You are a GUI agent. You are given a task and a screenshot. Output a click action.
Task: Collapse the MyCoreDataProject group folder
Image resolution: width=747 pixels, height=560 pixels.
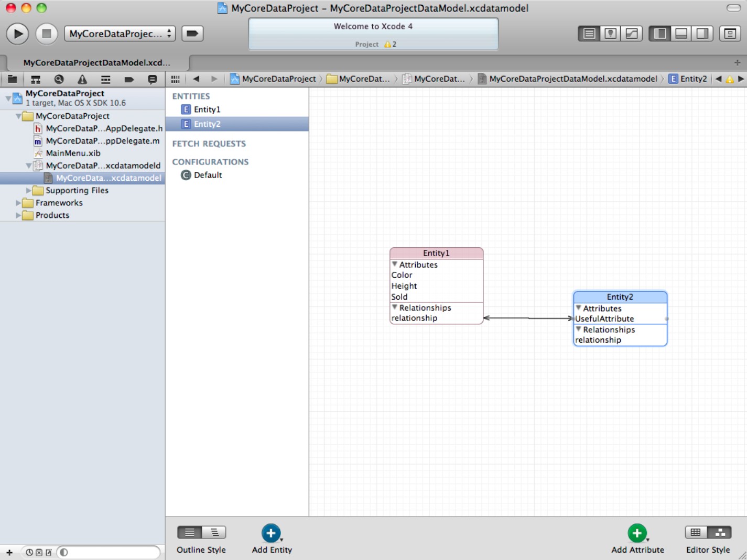click(19, 116)
